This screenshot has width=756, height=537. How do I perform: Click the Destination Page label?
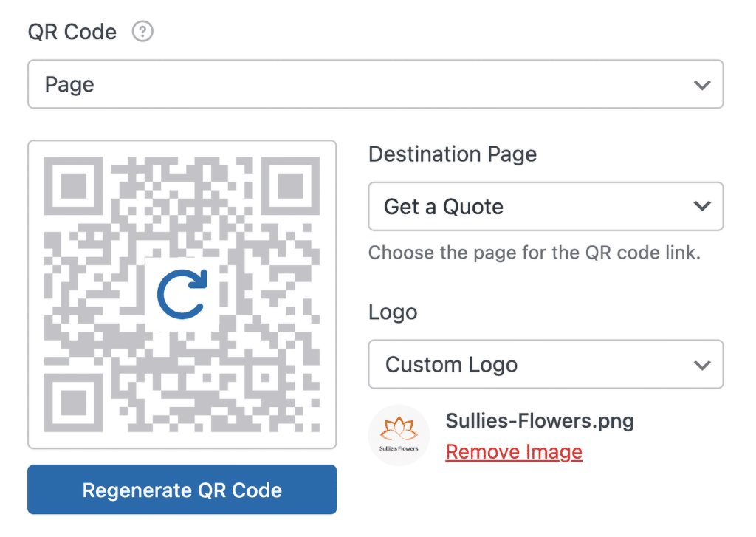pyautogui.click(x=453, y=155)
